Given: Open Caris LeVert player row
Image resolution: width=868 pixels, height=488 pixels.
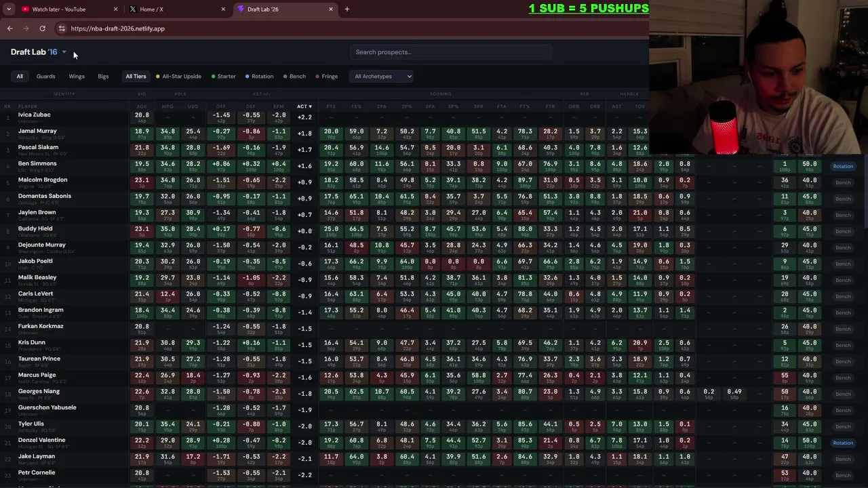Looking at the screenshot, I should pyautogui.click(x=434, y=296).
